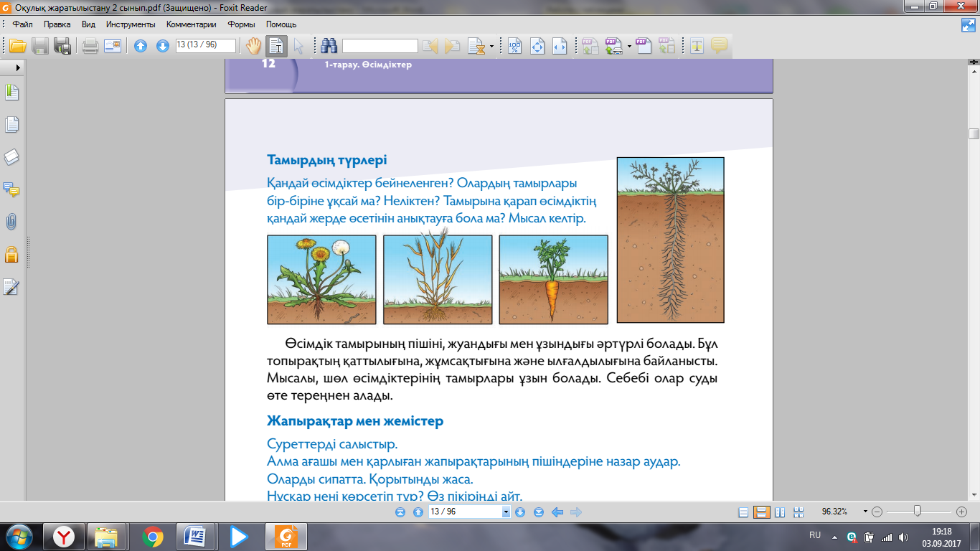The image size is (980, 551).
Task: Show hidden system tray icons
Action: point(834,536)
